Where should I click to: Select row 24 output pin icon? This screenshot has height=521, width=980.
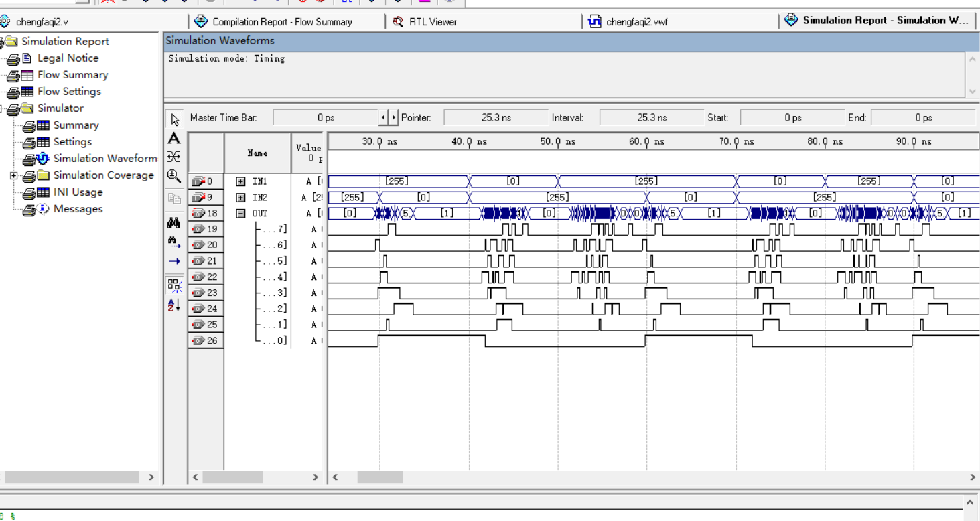pyautogui.click(x=198, y=309)
